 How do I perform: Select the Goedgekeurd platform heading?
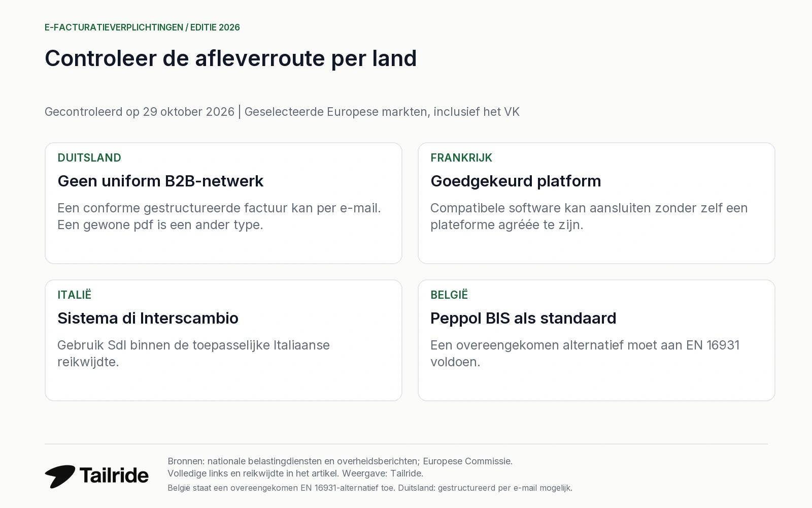tap(516, 181)
